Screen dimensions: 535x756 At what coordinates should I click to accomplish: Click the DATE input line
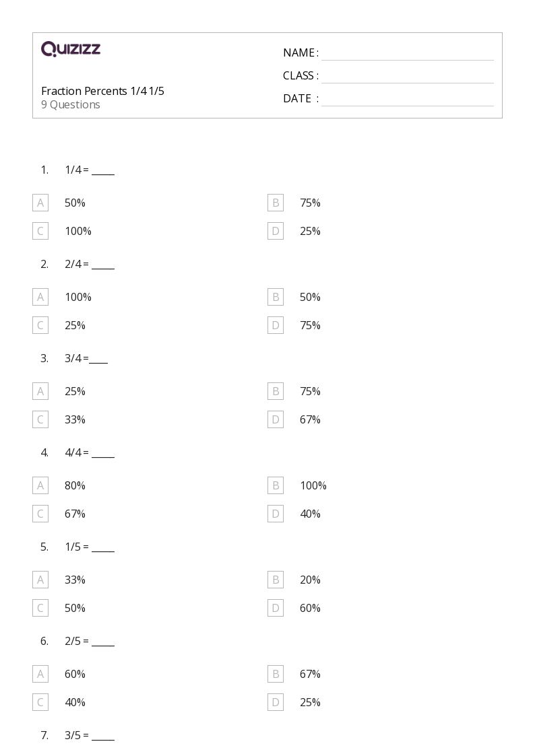pos(407,100)
